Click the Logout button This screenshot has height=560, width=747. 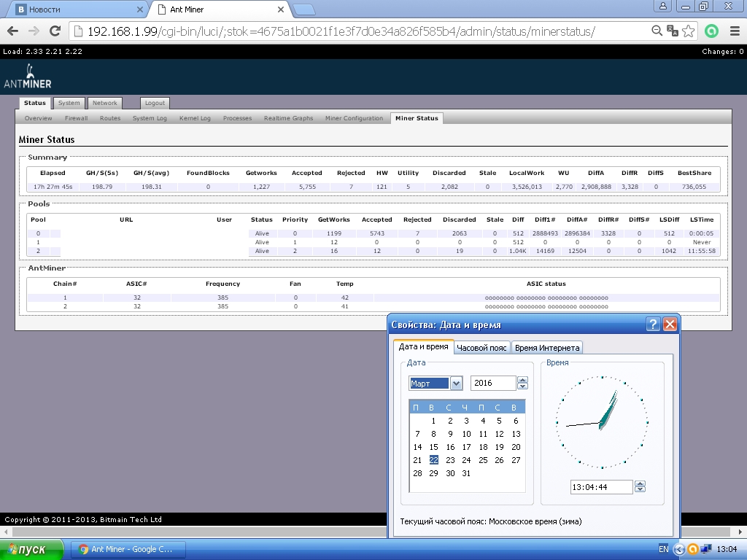155,104
